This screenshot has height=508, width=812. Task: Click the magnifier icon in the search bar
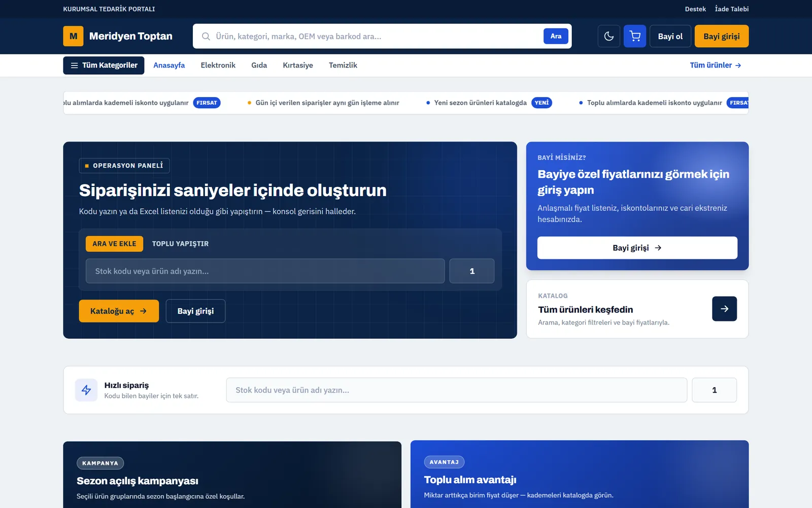206,36
